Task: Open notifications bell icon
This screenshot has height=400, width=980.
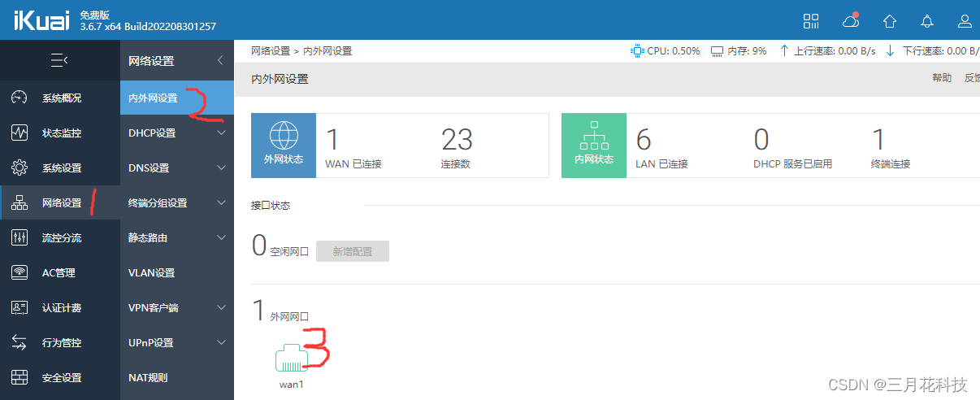Action: 927,20
